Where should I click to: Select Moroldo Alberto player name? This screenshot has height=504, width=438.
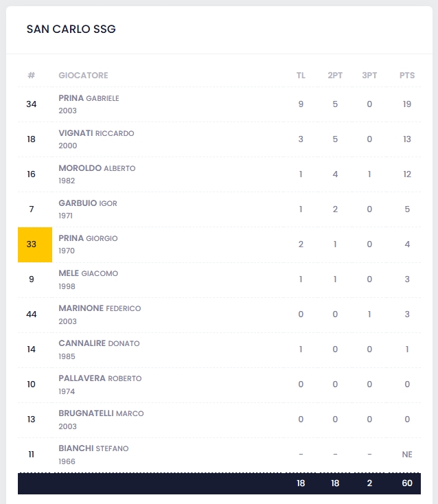[x=97, y=168]
